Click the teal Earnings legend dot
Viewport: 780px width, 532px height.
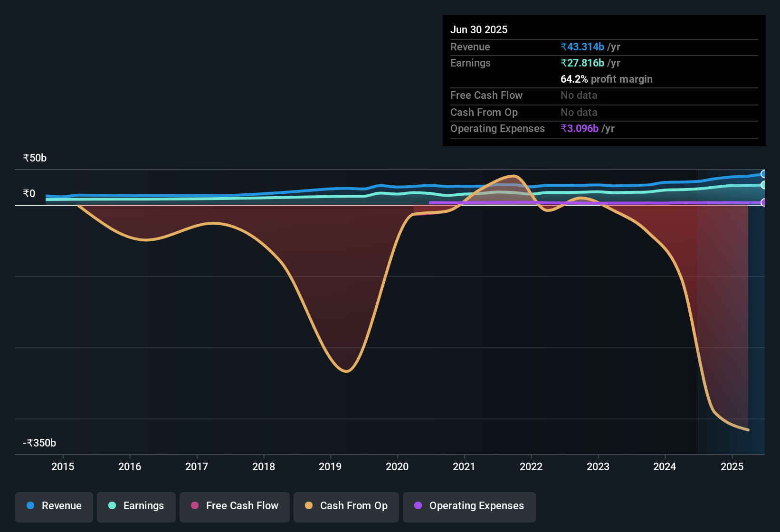[x=112, y=506]
